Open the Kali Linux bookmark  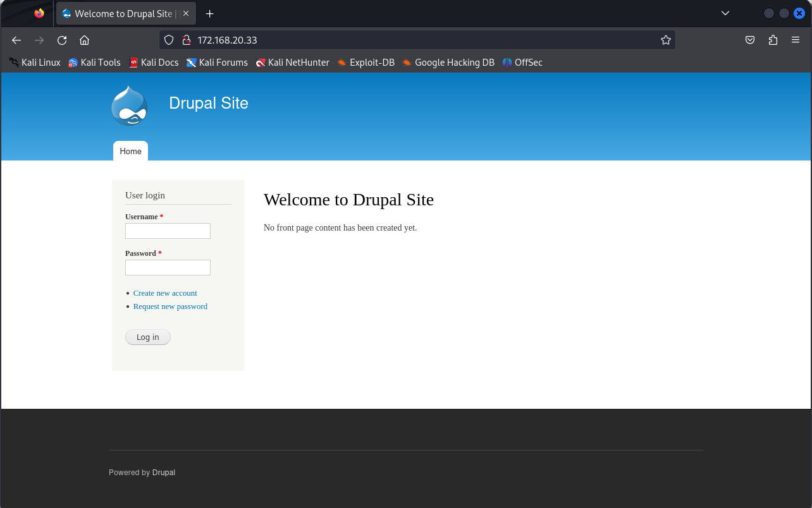35,63
